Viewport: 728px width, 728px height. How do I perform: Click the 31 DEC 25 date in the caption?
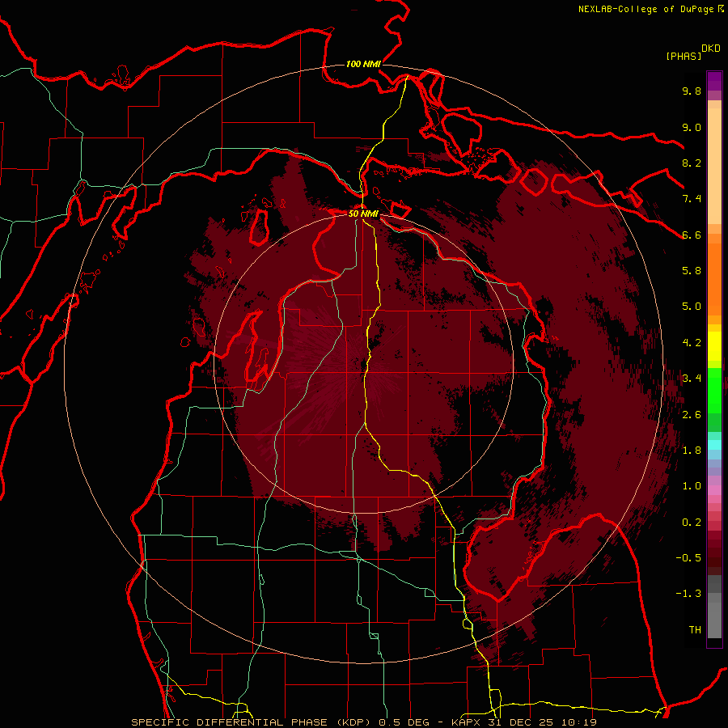point(522,722)
